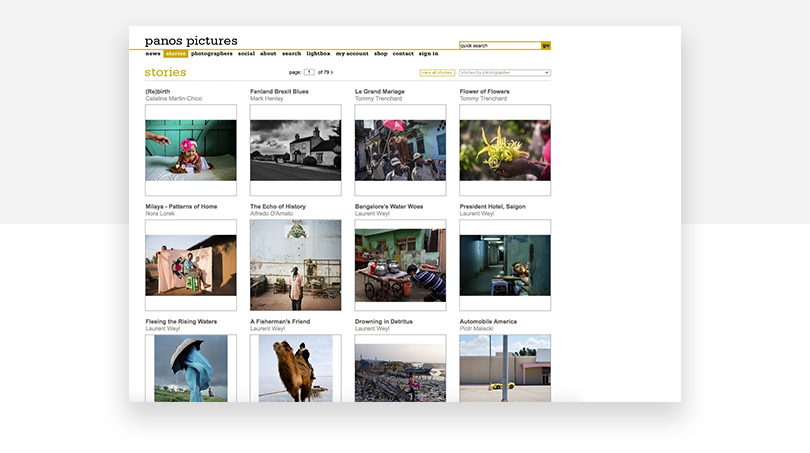The height and width of the screenshot is (453, 810).
Task: Select the Flower of Flowers thumbnail
Action: (x=505, y=150)
